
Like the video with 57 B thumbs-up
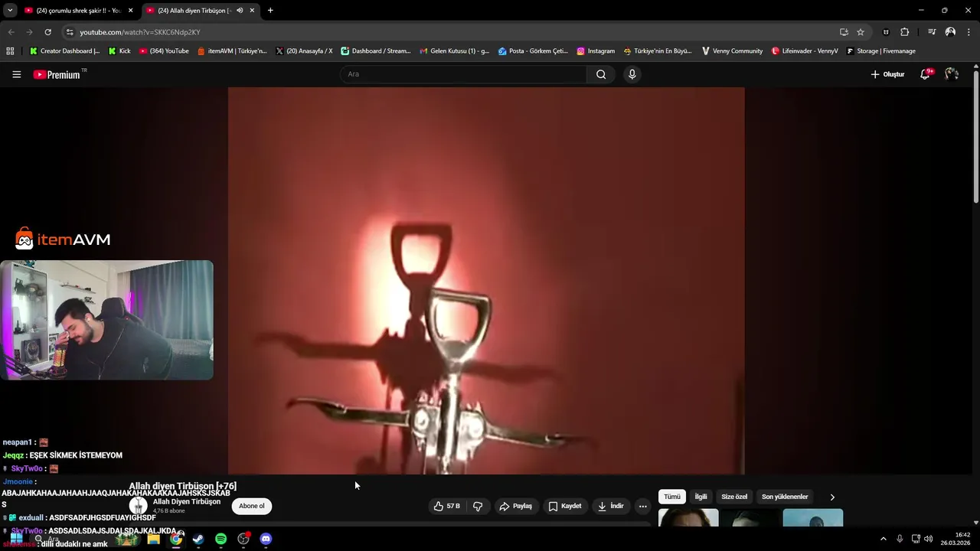point(447,506)
